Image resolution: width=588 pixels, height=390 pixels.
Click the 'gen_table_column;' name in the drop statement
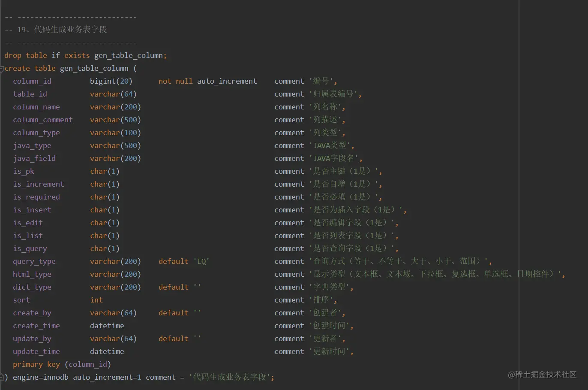(x=130, y=56)
